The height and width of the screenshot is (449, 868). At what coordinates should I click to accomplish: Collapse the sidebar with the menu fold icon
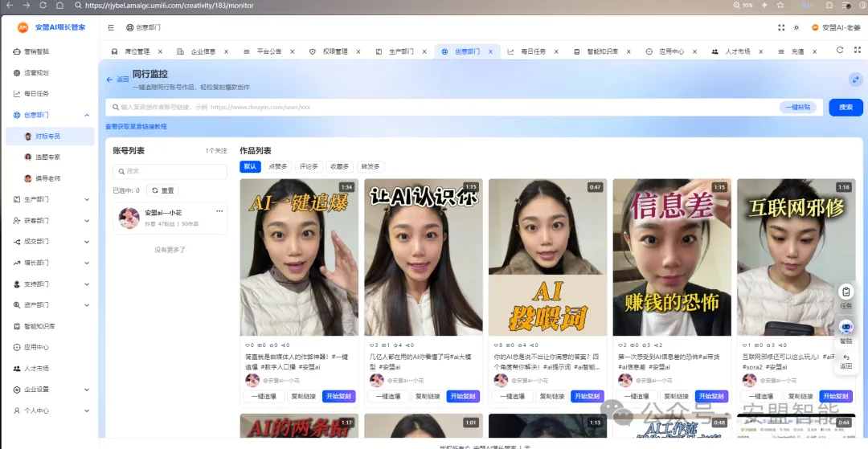[x=111, y=27]
